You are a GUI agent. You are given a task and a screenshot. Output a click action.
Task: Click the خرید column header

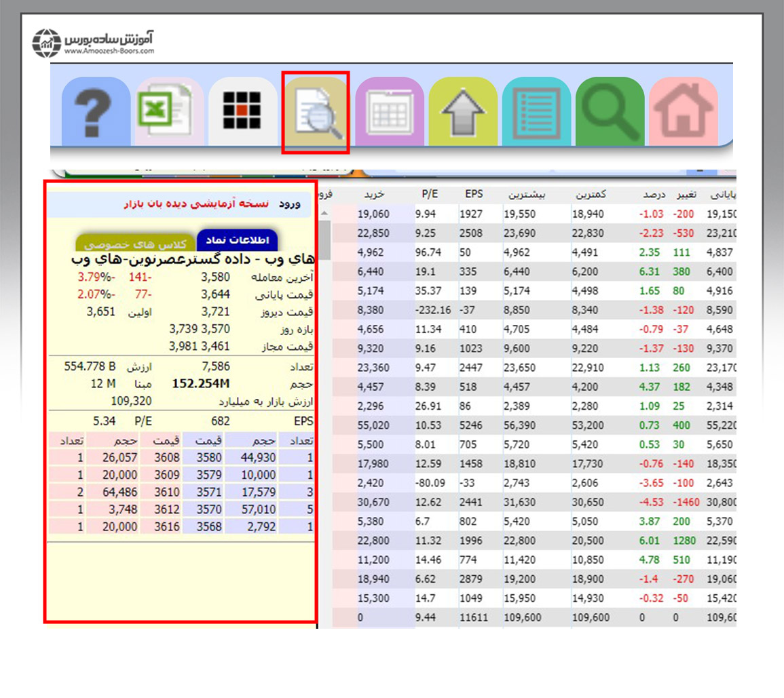coord(374,193)
